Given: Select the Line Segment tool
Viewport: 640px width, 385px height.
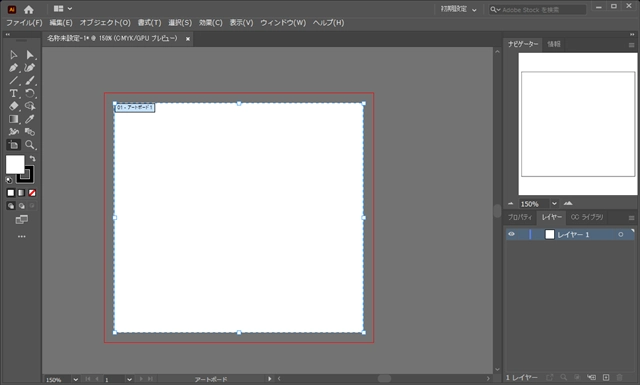Looking at the screenshot, I should tap(13, 80).
